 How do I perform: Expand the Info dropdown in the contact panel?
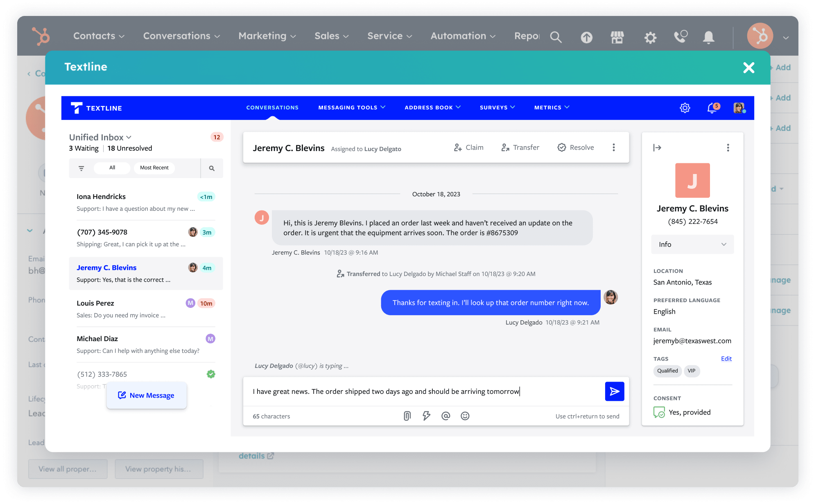click(692, 244)
